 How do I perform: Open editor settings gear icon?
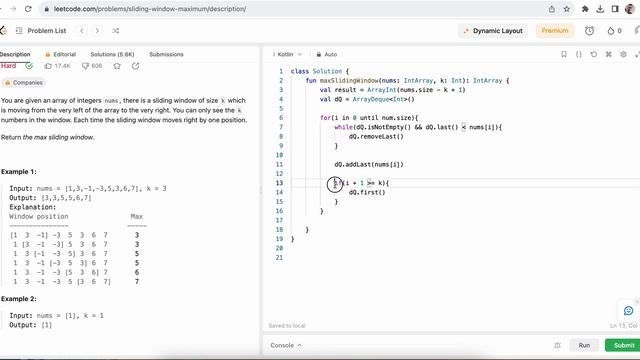(623, 54)
